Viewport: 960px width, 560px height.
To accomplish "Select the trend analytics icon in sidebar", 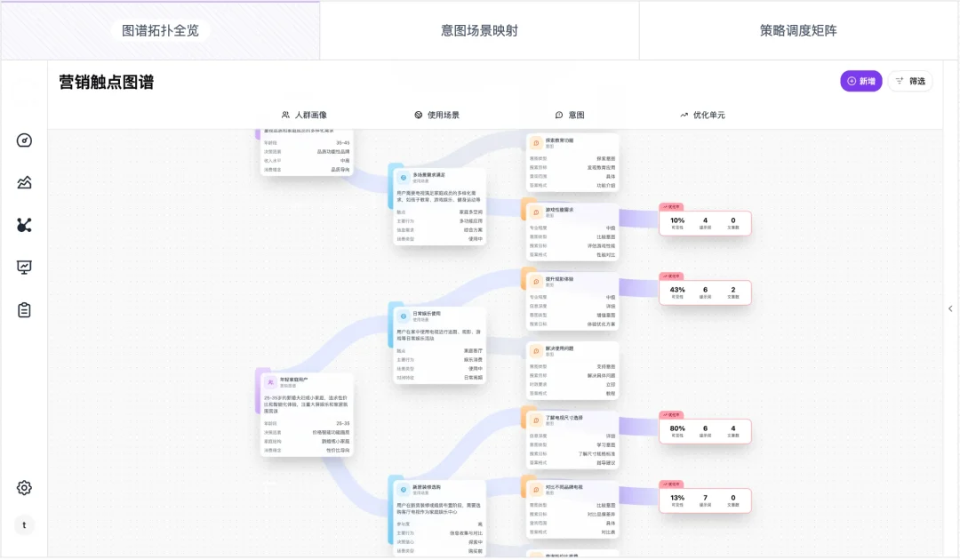I will (24, 182).
